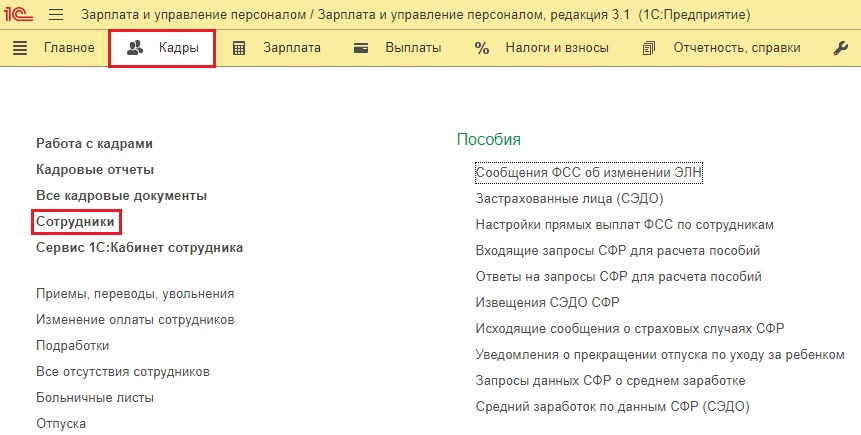Open Сообщения ФСС об изменении ЭЛН
861x435 pixels.
(589, 172)
